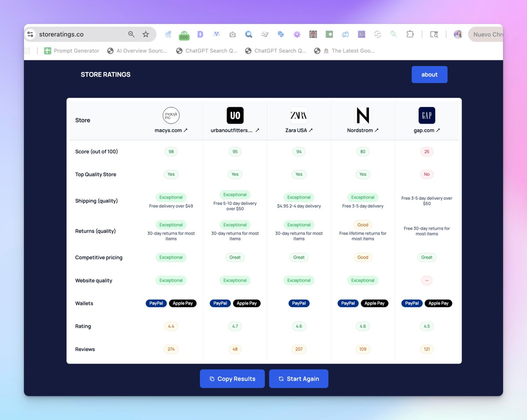Open the green square dot extension
The height and width of the screenshot is (420, 527).
(x=329, y=34)
